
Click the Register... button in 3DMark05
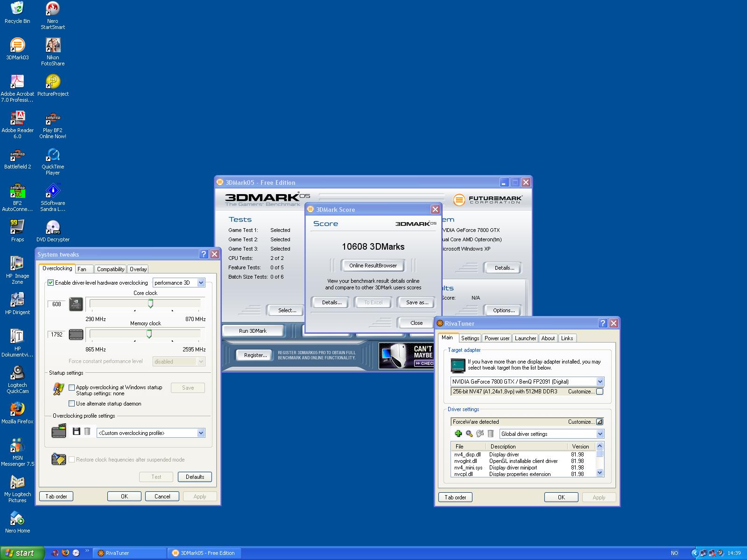pyautogui.click(x=255, y=355)
